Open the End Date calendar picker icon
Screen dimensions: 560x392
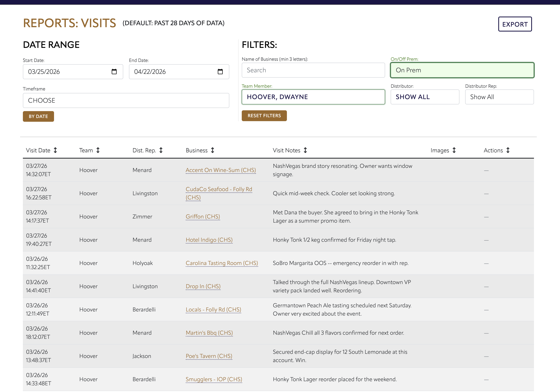pyautogui.click(x=220, y=72)
